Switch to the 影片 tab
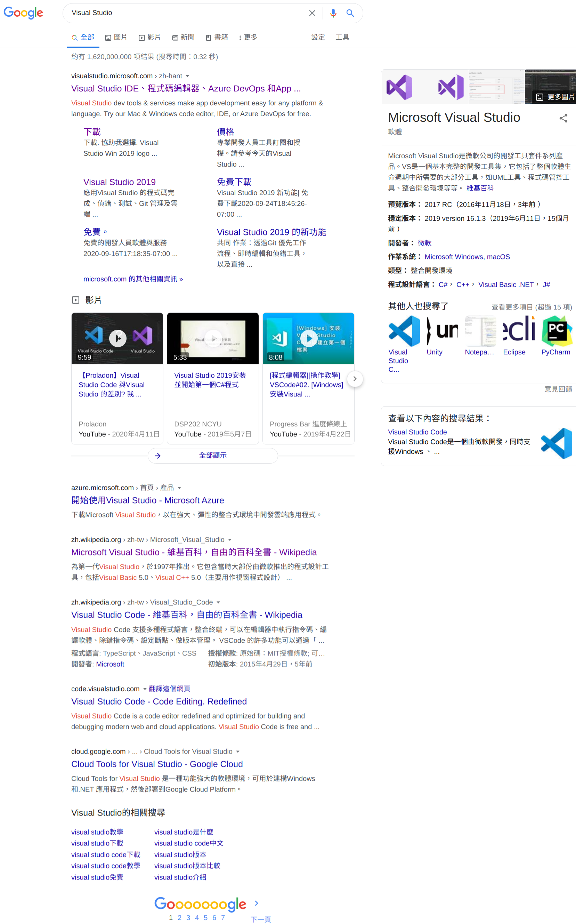This screenshot has height=924, width=576. tap(150, 37)
